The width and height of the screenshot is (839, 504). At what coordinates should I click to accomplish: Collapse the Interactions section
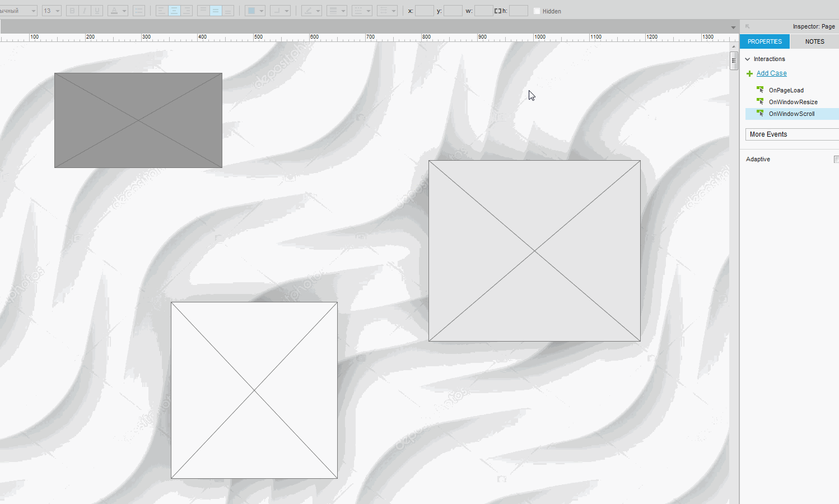click(x=748, y=59)
